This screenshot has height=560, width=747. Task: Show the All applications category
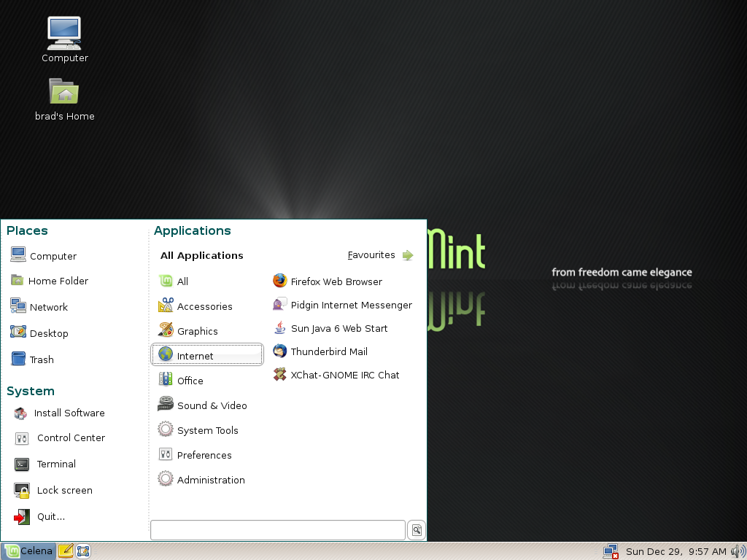pos(206,281)
